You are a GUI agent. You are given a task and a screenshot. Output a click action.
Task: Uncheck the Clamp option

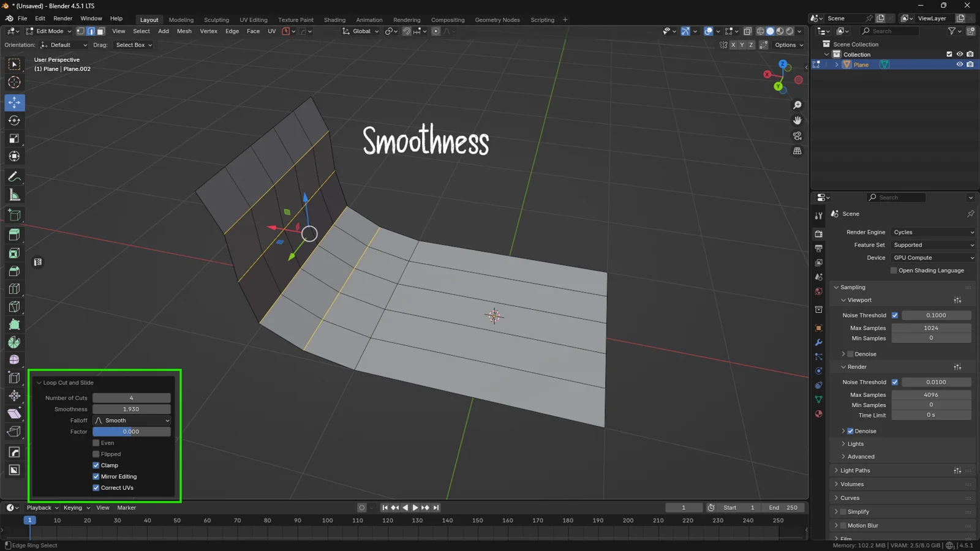96,465
